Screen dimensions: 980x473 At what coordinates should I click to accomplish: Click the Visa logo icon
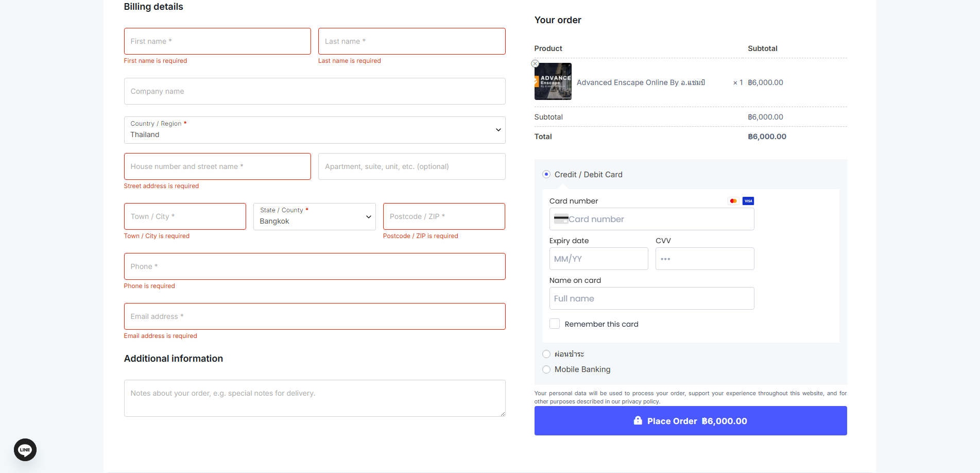pos(748,201)
